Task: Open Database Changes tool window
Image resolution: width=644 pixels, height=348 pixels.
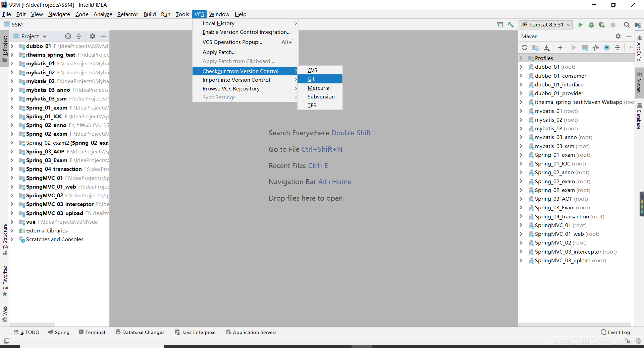Action: coord(140,332)
